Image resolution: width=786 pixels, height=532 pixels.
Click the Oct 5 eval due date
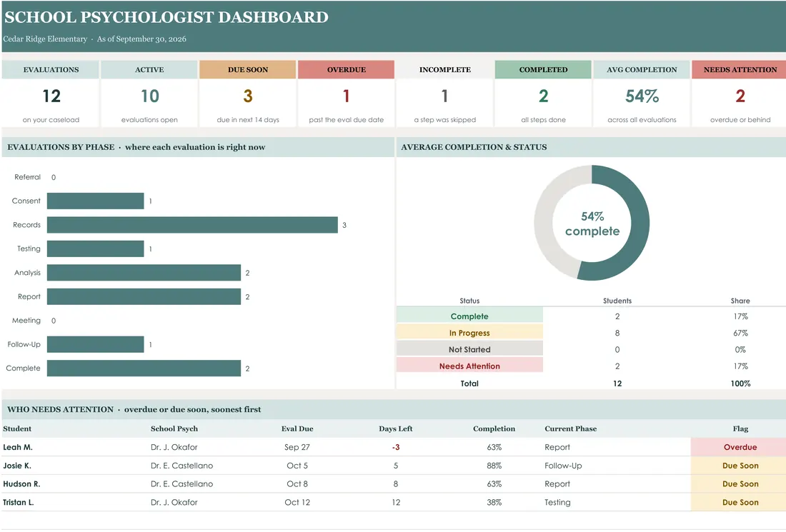[297, 466]
